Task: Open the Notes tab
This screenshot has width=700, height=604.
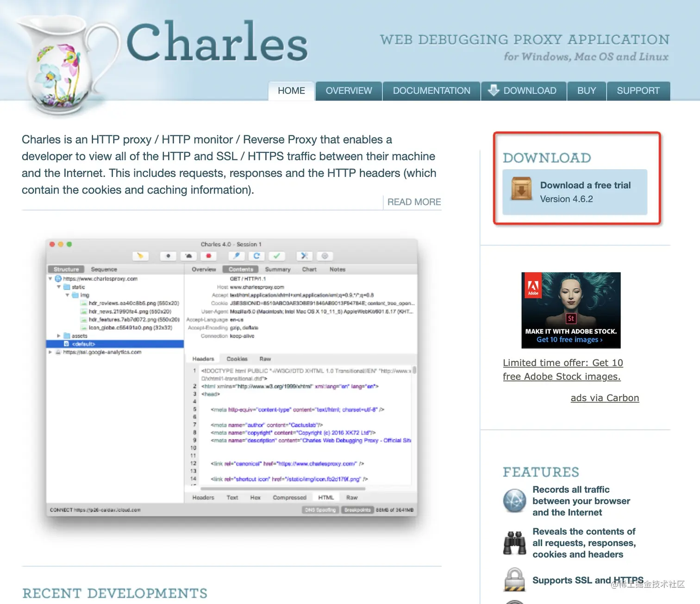Action: [x=337, y=269]
